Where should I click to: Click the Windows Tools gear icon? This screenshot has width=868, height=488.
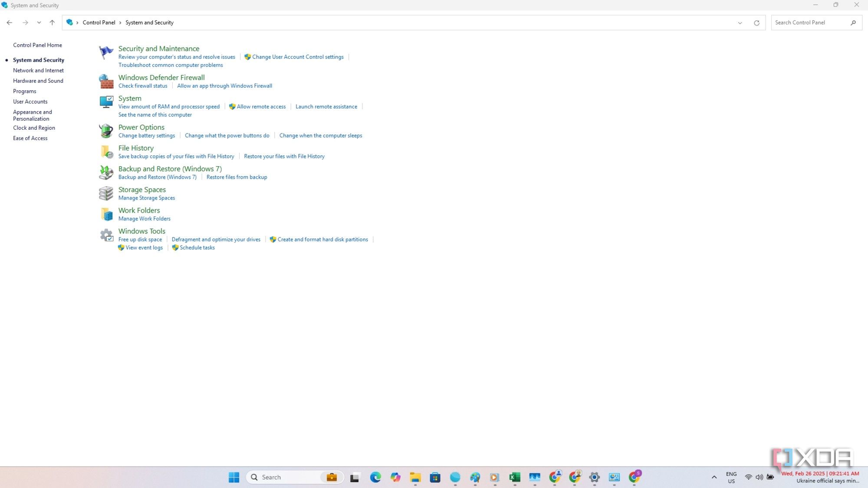click(106, 235)
